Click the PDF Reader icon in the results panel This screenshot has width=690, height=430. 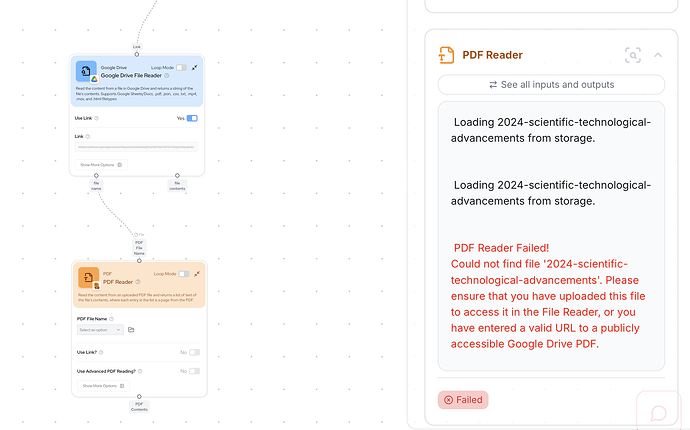[446, 55]
